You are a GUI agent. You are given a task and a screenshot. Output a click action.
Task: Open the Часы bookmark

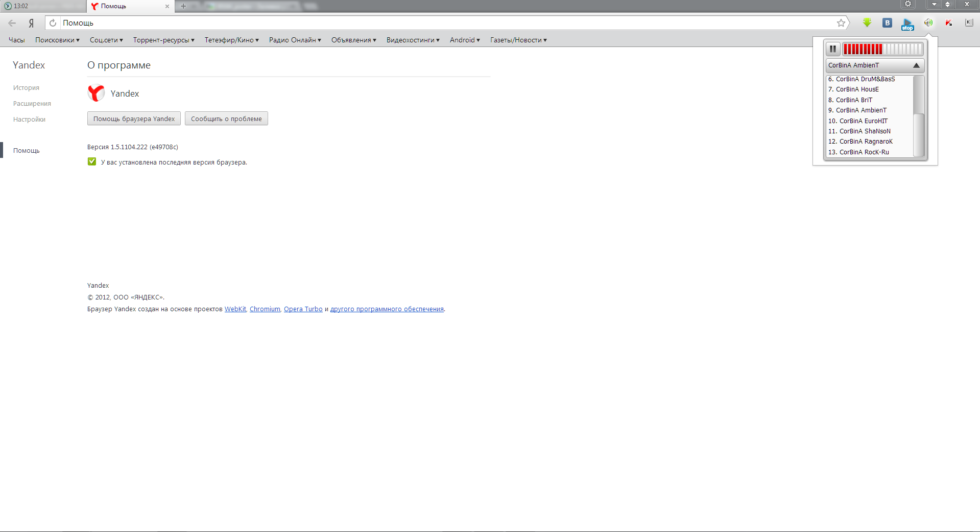[17, 40]
